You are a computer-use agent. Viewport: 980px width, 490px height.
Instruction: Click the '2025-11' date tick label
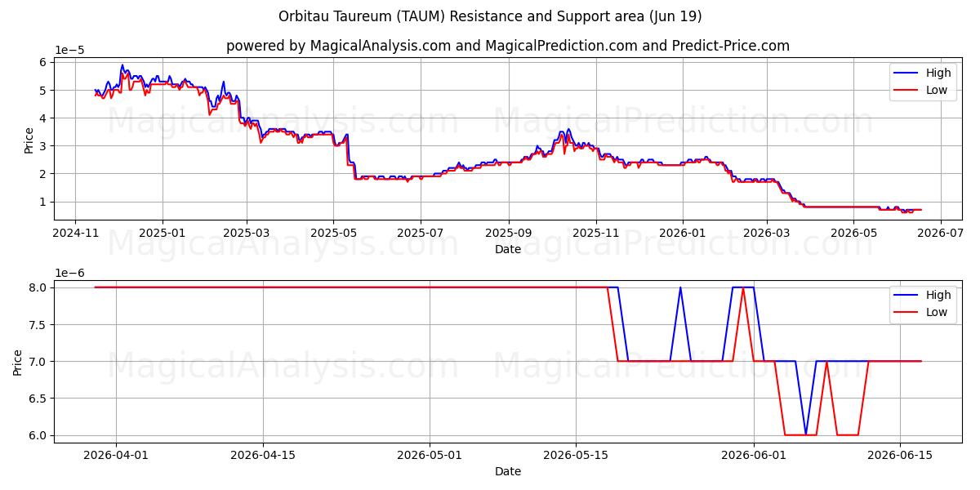coord(595,234)
